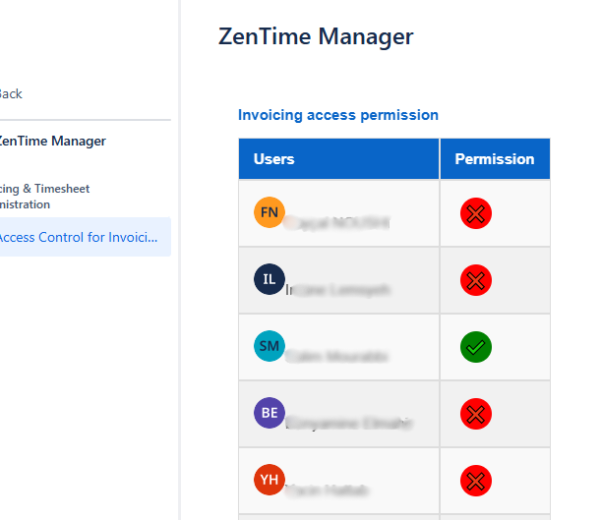The width and height of the screenshot is (601, 520).
Task: Click the blurred name beside BE avatar
Action: 348,423
